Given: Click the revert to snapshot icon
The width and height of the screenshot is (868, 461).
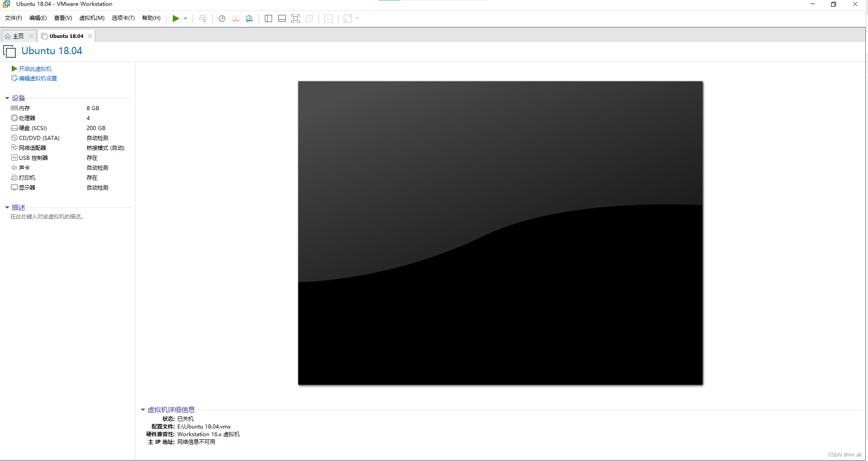Looking at the screenshot, I should click(235, 19).
